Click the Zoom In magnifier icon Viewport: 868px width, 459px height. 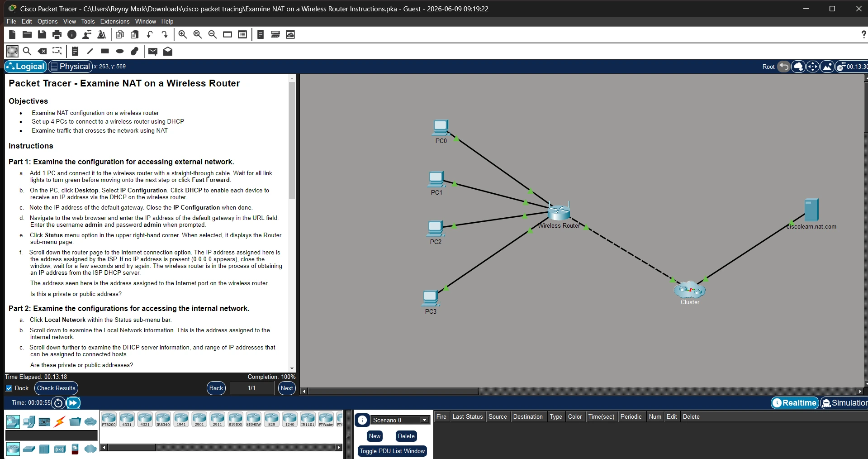(183, 34)
